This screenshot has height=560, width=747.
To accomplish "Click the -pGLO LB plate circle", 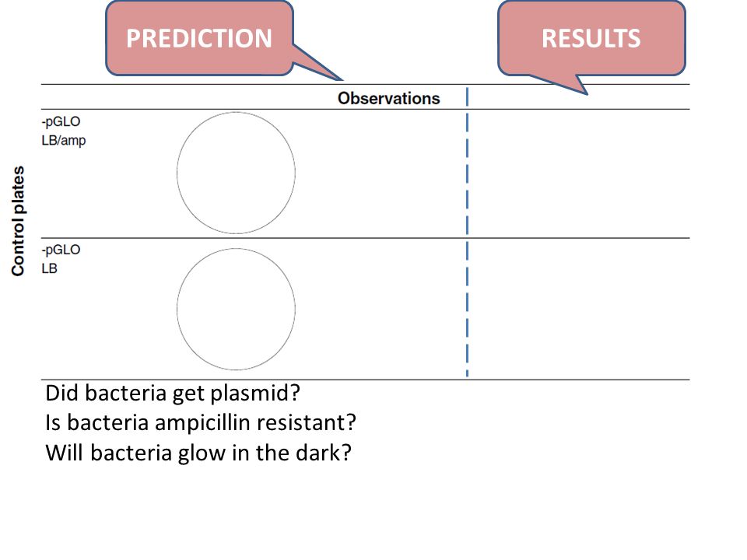I will pos(236,309).
